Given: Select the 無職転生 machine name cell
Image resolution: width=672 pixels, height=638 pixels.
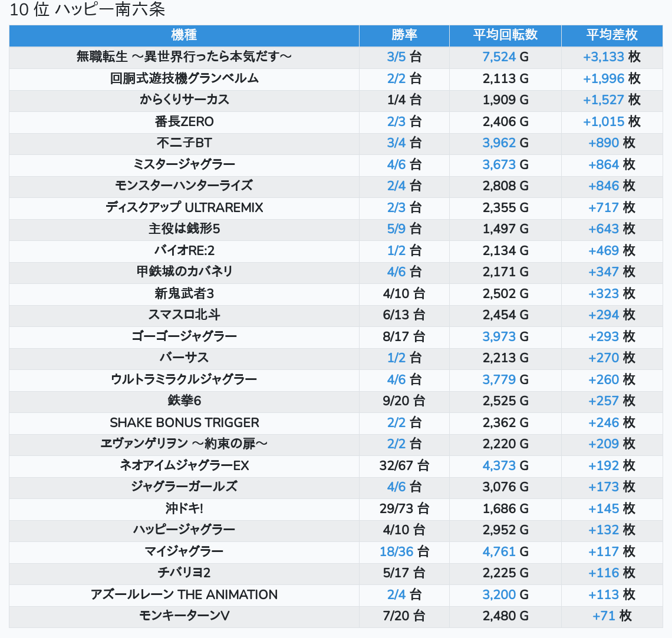Looking at the screenshot, I should [184, 57].
